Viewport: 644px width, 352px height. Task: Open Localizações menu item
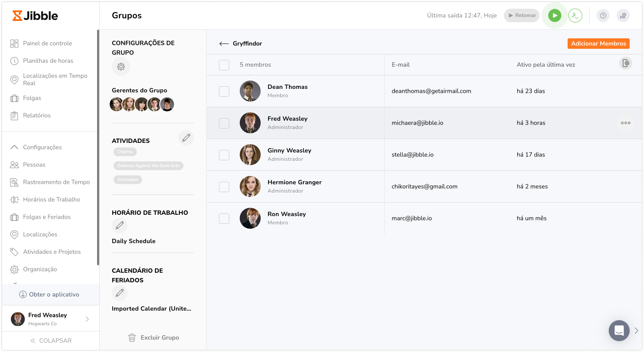(40, 234)
